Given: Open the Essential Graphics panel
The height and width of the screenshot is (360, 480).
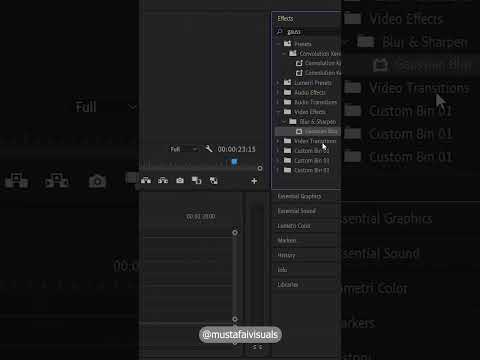Looking at the screenshot, I should [299, 196].
